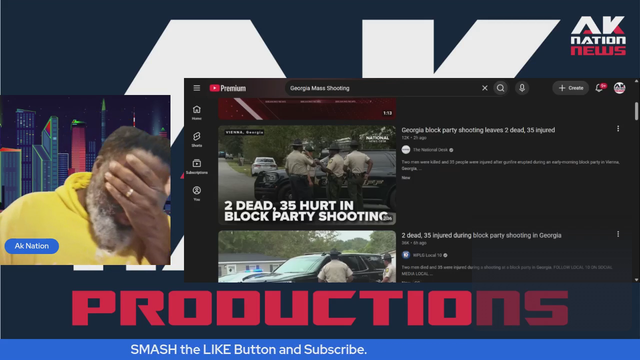This screenshot has height=360, width=640.
Task: Click the YouTube page vertical scrollbar thumb
Action: [x=636, y=111]
